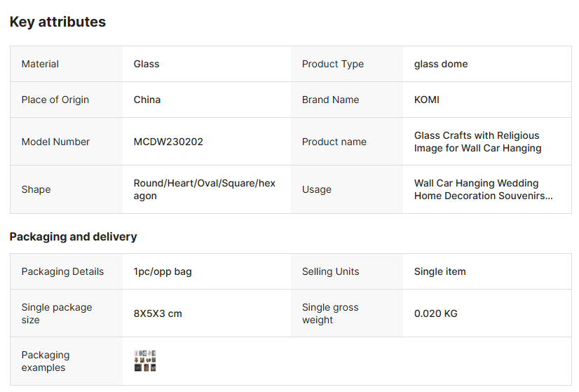Screen dimensions: 579x392
Task: Click the Place of Origin label
Action: [55, 100]
